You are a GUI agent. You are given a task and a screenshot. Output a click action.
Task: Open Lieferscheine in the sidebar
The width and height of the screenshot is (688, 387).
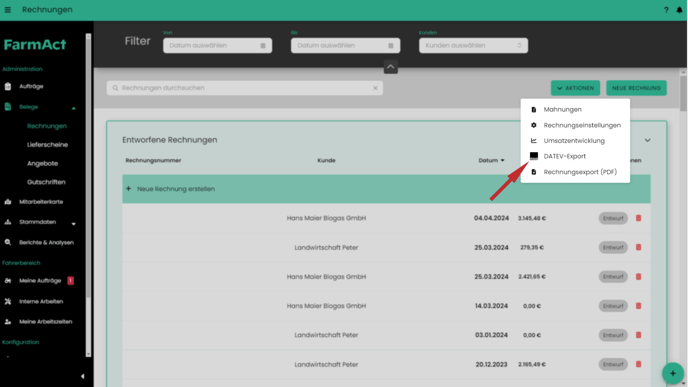(47, 145)
